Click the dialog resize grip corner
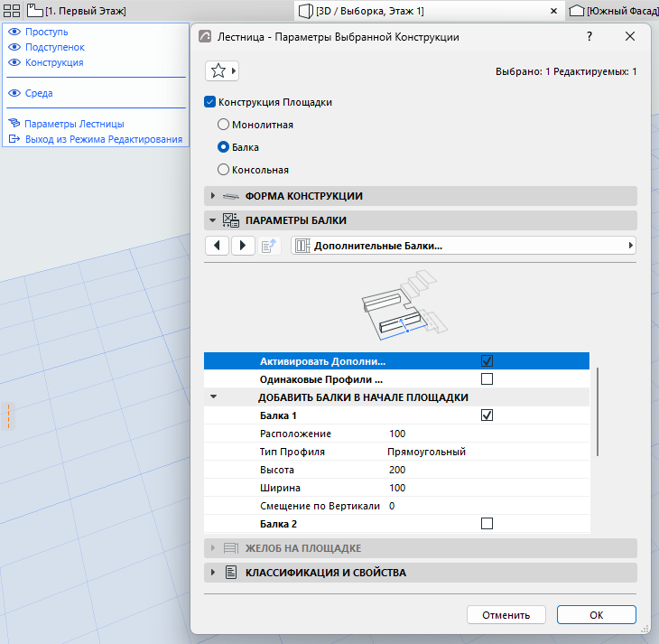Screen dimensions: 659x644 click(x=645, y=629)
